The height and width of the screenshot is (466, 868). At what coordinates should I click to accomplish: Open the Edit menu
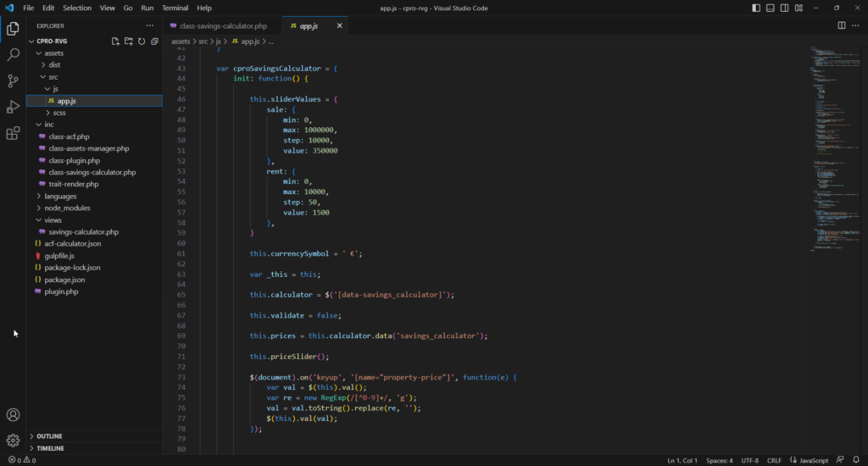point(48,8)
